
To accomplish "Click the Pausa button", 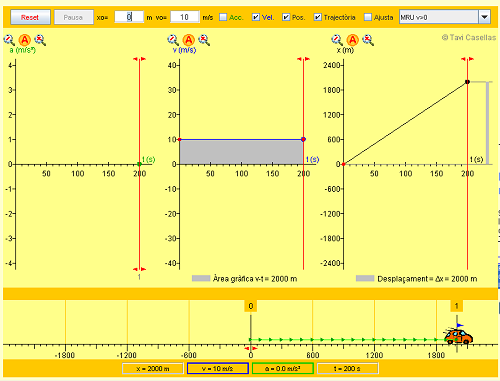I will point(74,17).
